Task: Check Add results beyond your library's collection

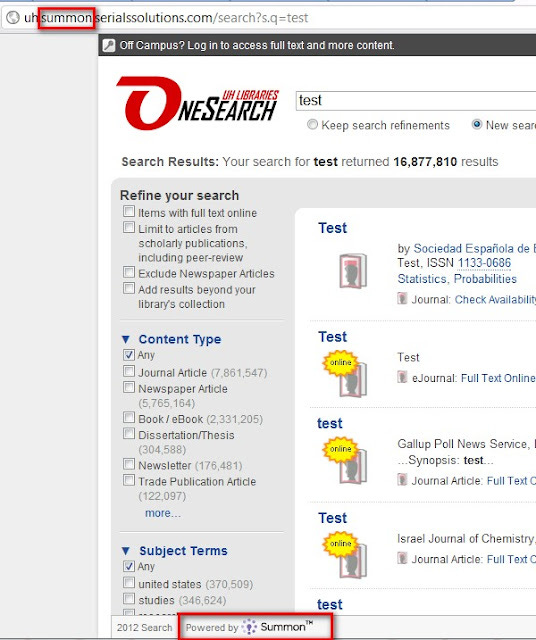Action: pyautogui.click(x=129, y=289)
